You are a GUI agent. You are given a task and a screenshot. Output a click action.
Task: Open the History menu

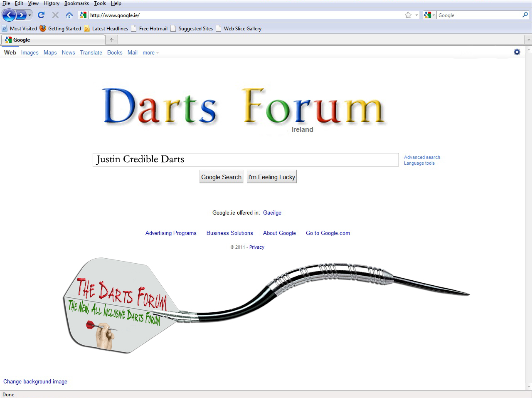(x=52, y=3)
